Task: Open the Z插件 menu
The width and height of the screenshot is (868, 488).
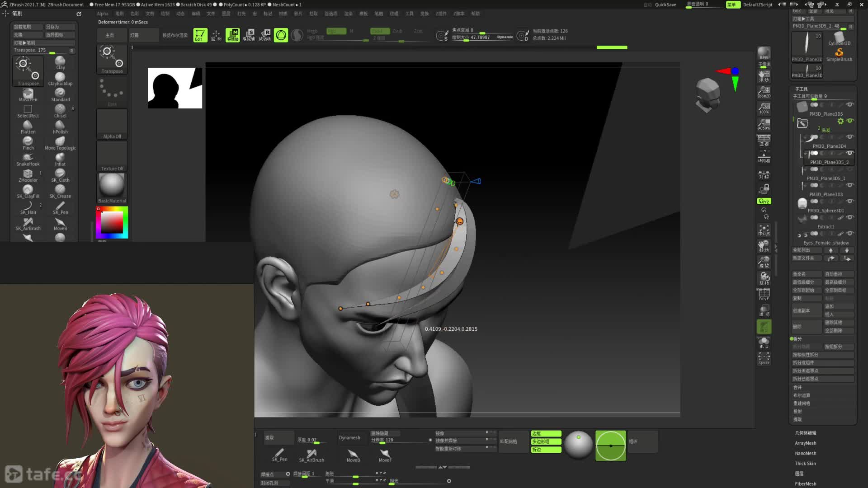Action: click(441, 14)
